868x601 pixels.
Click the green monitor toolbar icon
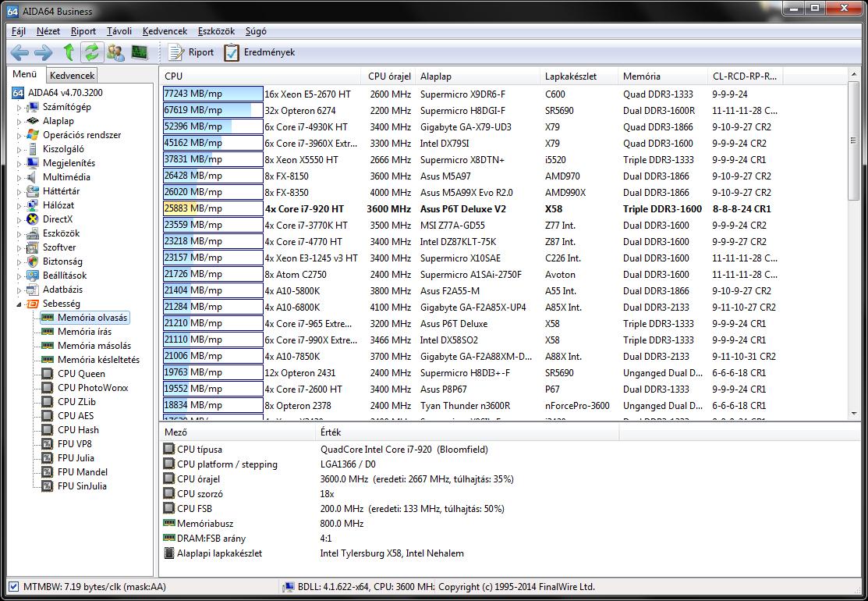click(x=140, y=52)
